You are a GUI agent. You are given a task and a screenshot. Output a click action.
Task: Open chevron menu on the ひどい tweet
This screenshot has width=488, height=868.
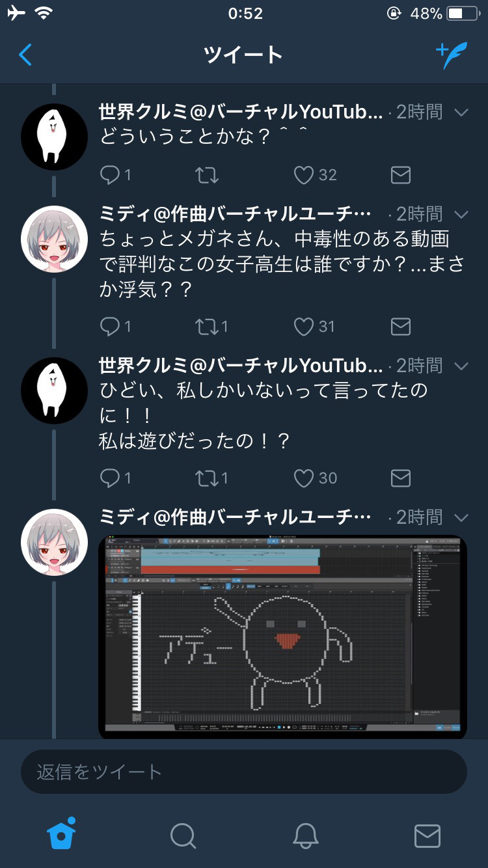tap(461, 366)
